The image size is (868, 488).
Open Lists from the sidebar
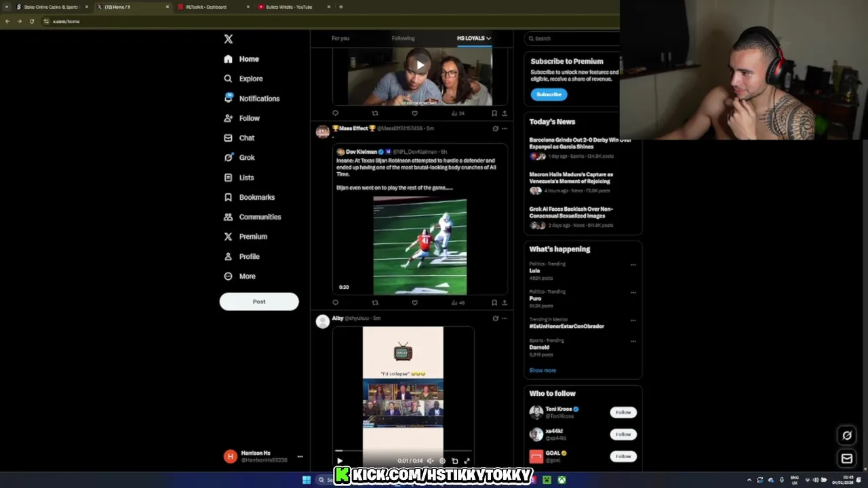[239, 178]
